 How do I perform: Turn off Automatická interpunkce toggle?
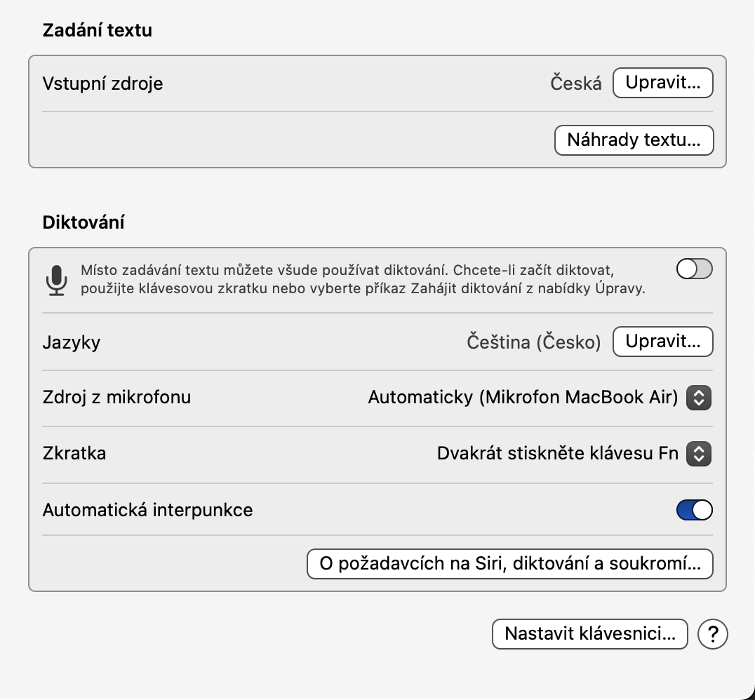[694, 510]
